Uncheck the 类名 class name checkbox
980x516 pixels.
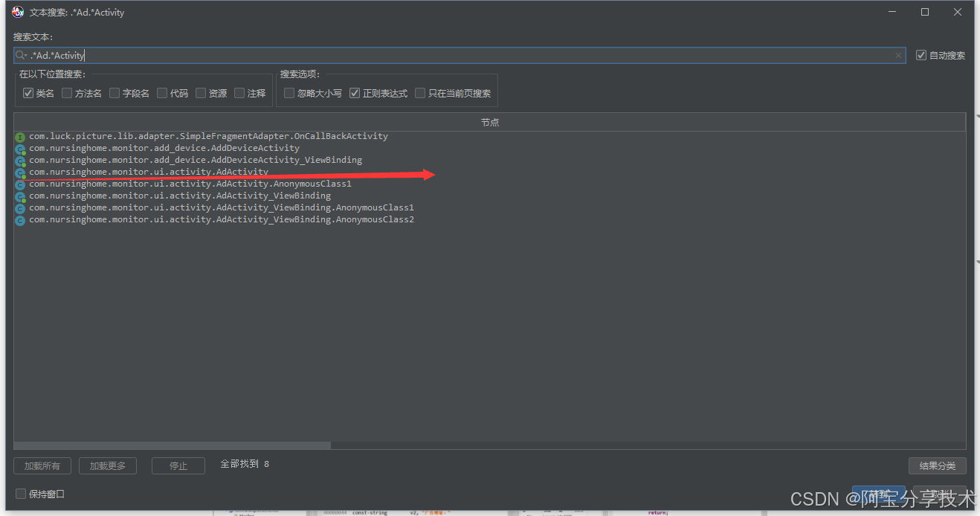pyautogui.click(x=28, y=93)
